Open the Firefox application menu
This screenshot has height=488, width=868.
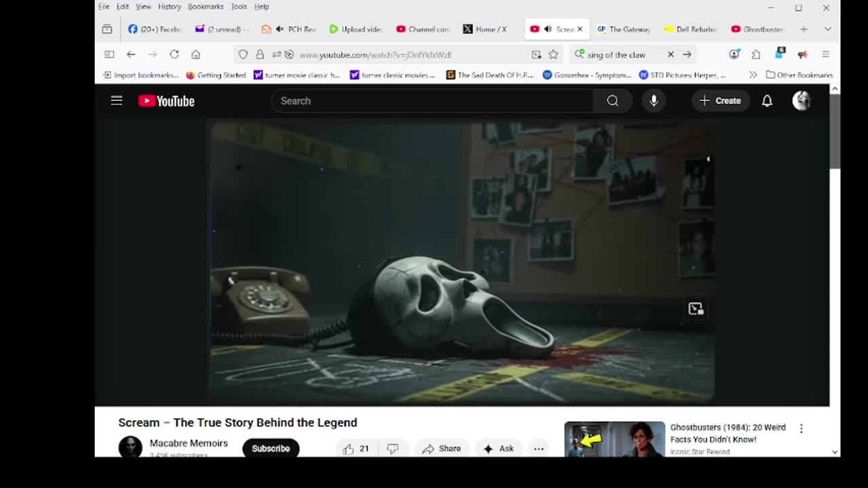825,54
